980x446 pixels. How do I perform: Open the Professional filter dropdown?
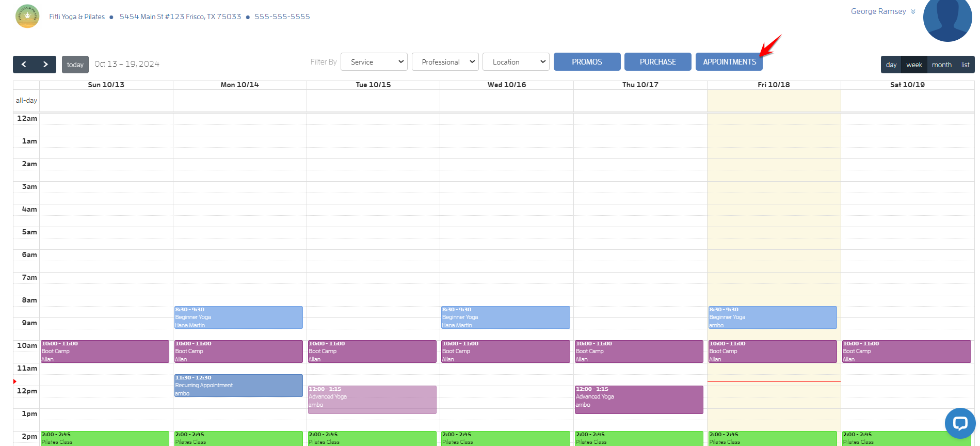445,62
